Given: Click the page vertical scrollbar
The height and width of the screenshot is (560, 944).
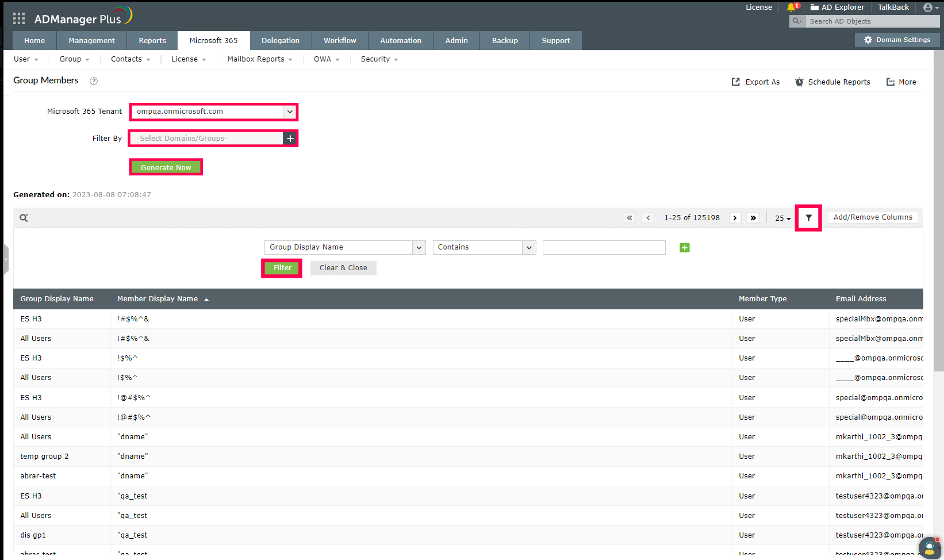Looking at the screenshot, I should pyautogui.click(x=939, y=210).
